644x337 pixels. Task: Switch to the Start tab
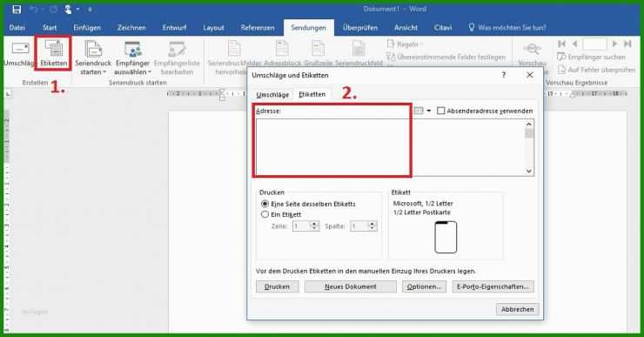(50, 28)
